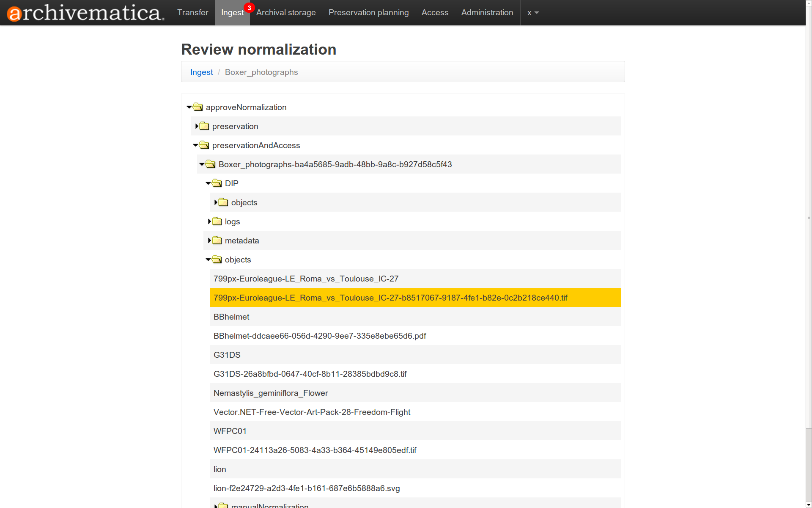Click the folder icon next to logs
The height and width of the screenshot is (508, 812).
(x=216, y=221)
